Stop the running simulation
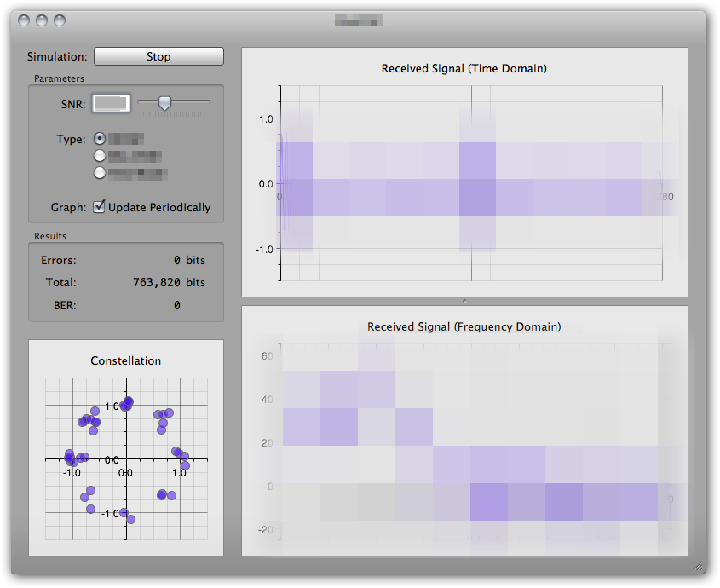The height and width of the screenshot is (588, 720). point(158,56)
